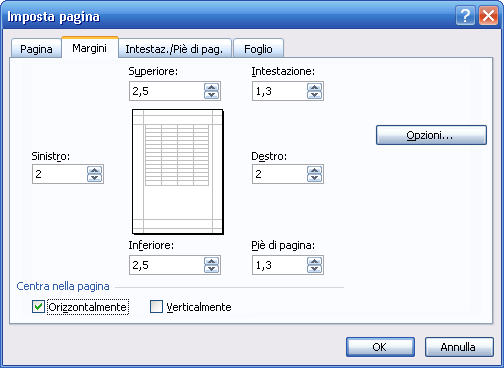Uncheck the Orizzontalmente checkbox

point(38,307)
